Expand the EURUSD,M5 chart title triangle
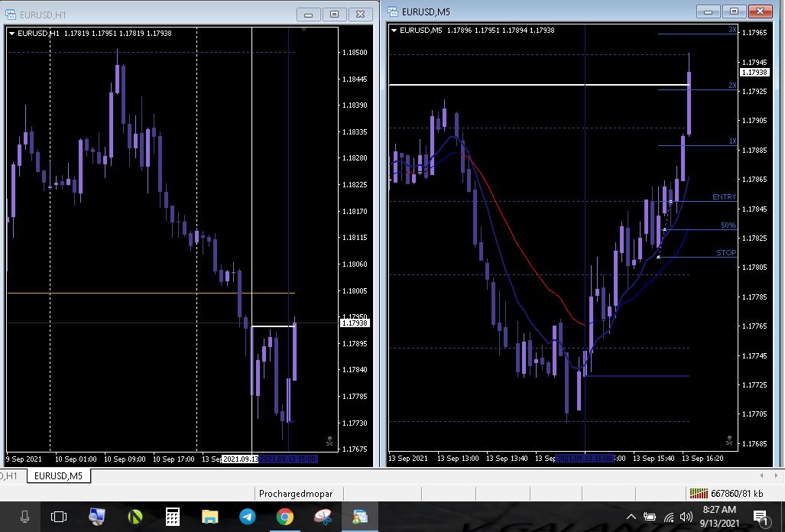This screenshot has width=785, height=532. pos(394,31)
